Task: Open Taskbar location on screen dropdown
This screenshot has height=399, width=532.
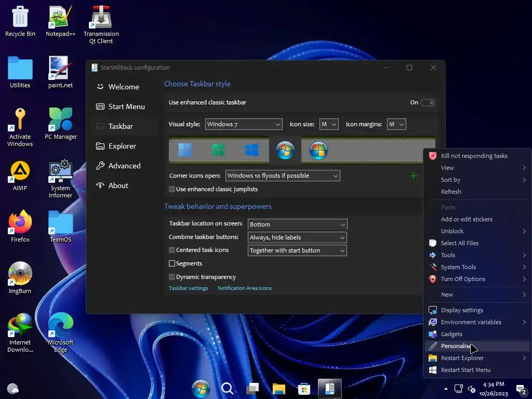Action: click(x=298, y=224)
